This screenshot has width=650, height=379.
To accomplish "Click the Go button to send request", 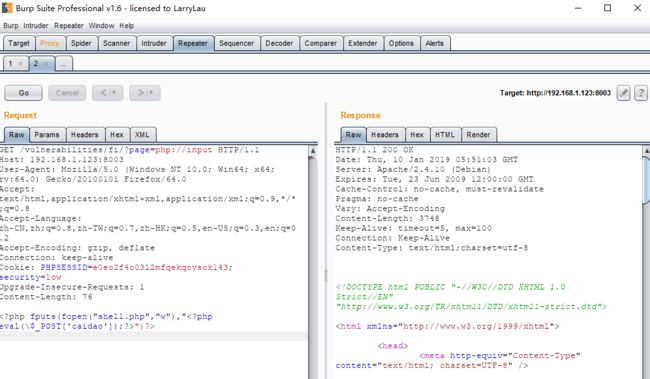I will pos(24,93).
